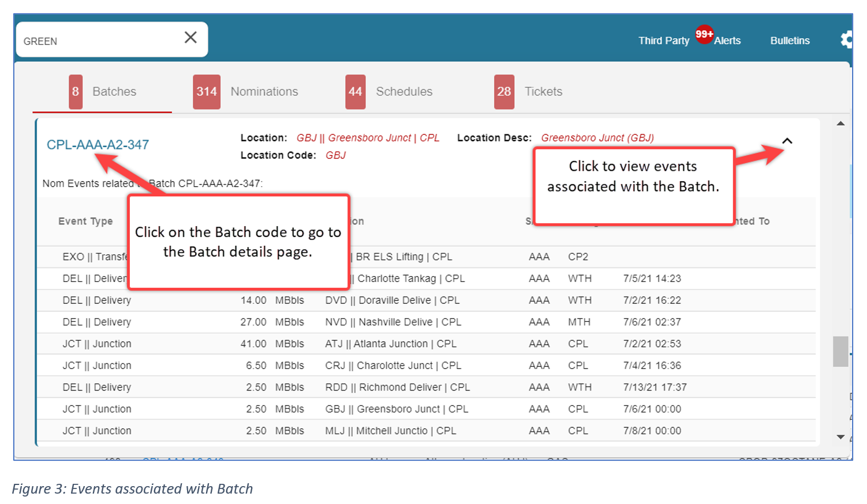Click the red 8 Batches count badge

coord(76,92)
